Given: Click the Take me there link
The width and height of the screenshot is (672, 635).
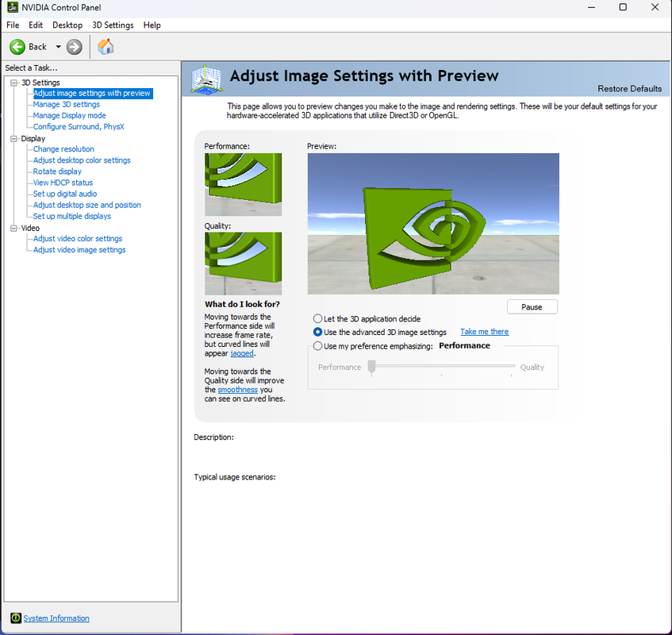Looking at the screenshot, I should [x=484, y=332].
